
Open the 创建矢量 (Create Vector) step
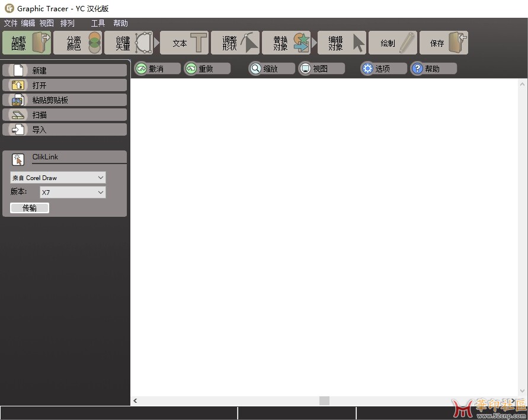click(x=129, y=43)
